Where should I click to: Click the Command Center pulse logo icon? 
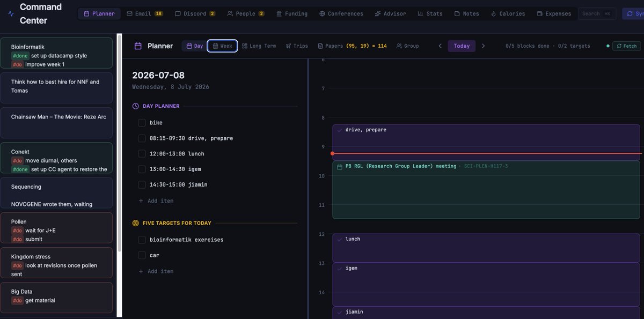pos(11,14)
